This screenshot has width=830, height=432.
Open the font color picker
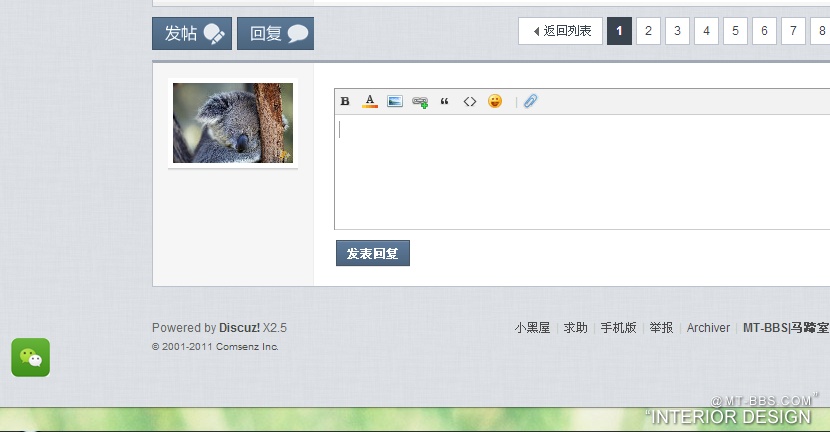pos(370,101)
